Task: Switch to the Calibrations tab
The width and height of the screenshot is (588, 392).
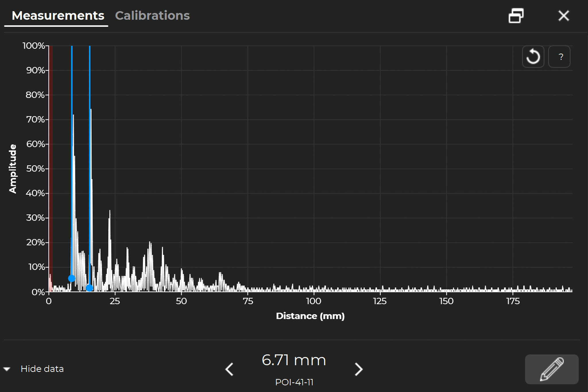Action: point(152,16)
